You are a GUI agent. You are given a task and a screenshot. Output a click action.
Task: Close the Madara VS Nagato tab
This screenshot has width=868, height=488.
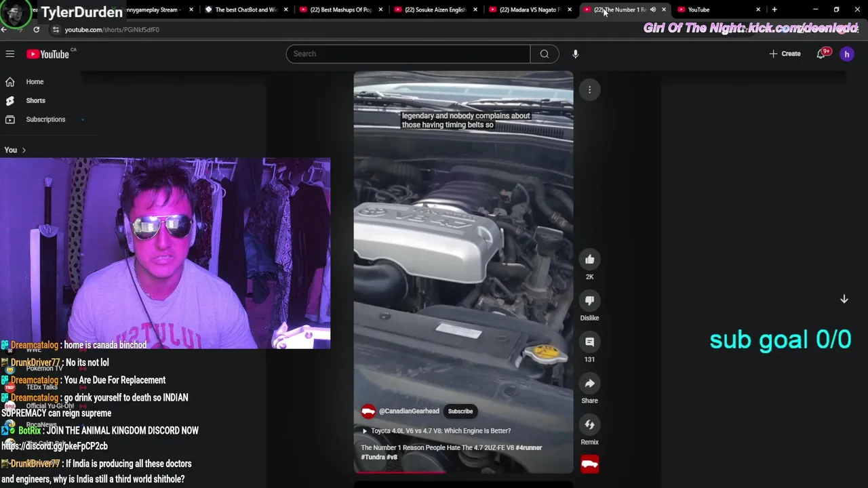click(569, 9)
